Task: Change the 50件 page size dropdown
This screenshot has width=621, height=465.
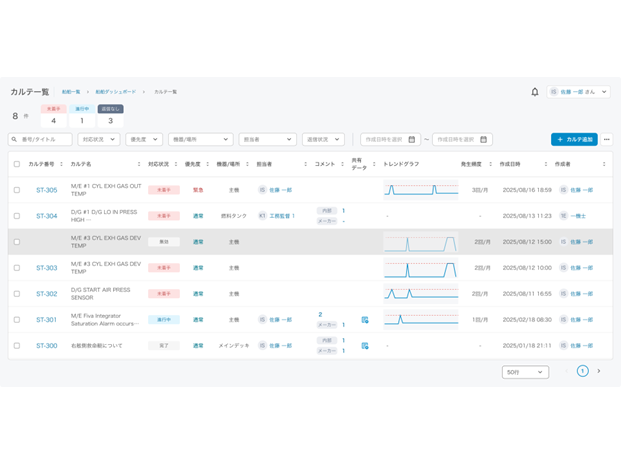Action: [x=525, y=372]
